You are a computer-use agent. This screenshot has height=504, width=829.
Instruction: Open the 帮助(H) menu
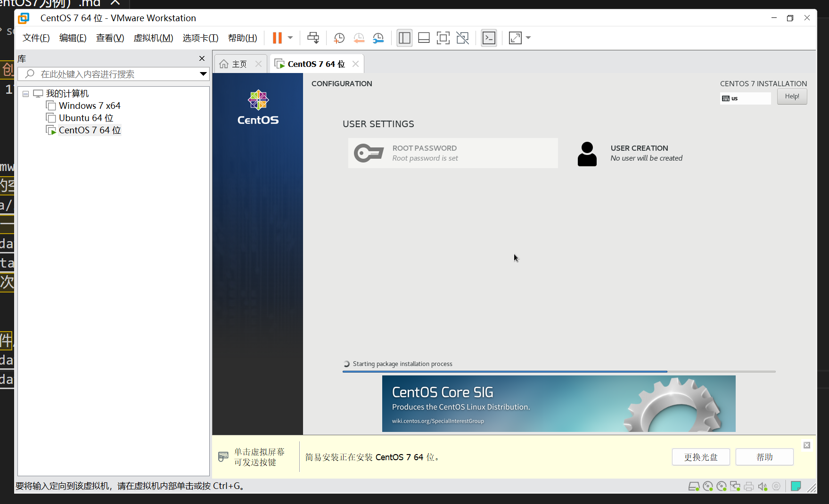[x=243, y=38]
